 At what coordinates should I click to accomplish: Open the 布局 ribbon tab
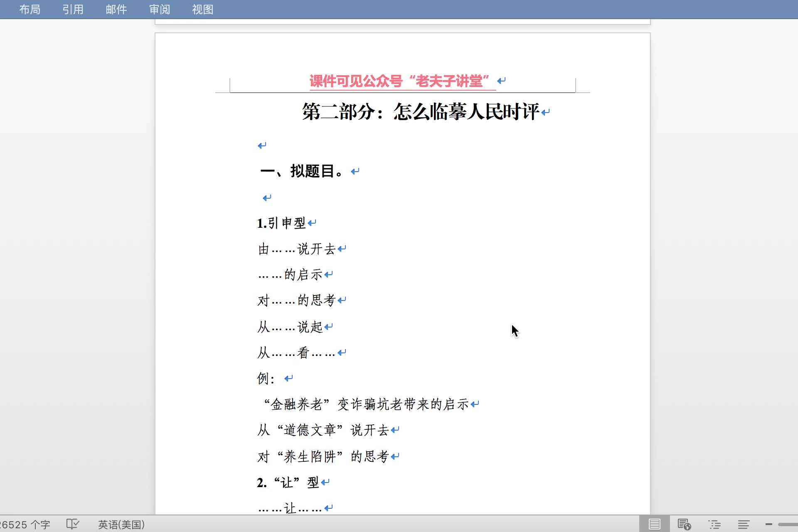pos(30,9)
